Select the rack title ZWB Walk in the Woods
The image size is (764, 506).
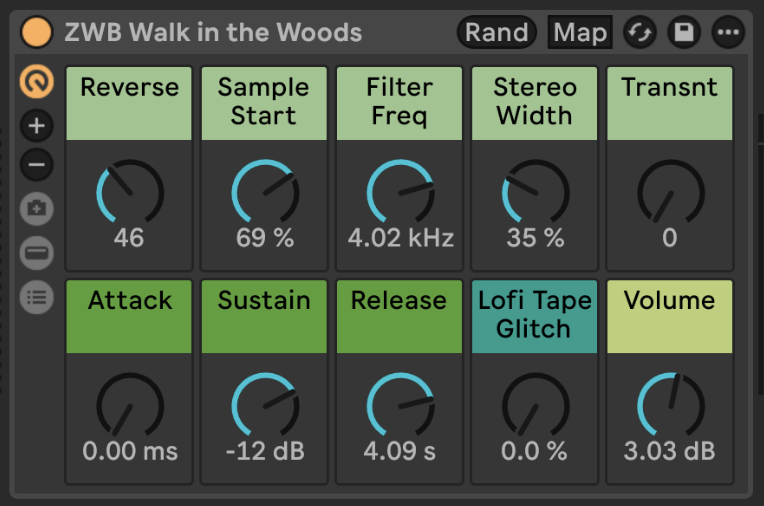[213, 33]
